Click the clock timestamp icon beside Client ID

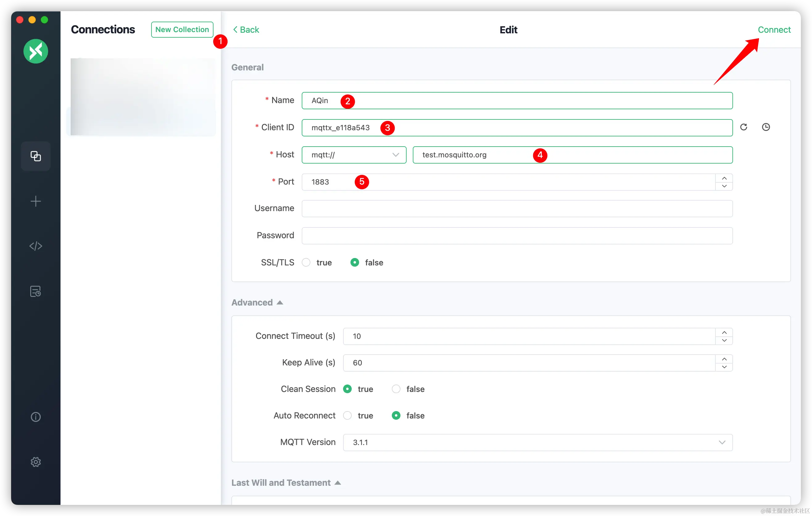(766, 127)
